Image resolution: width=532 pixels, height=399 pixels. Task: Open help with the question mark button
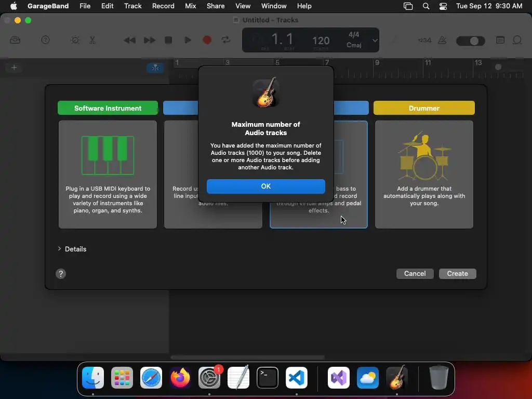click(61, 274)
